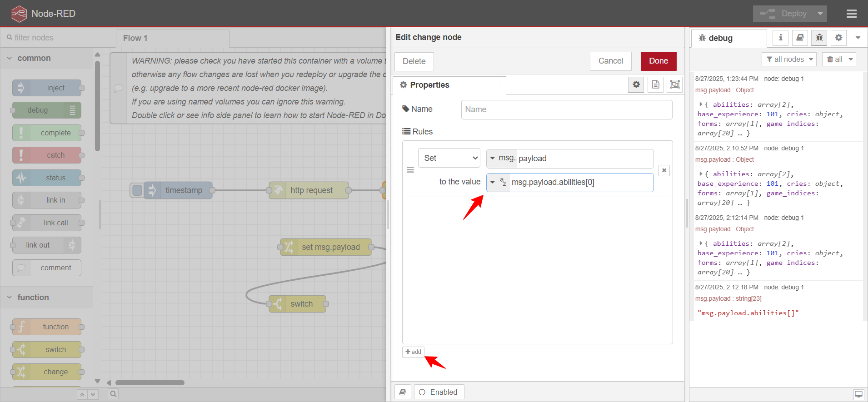
Task: Expand the 1:23:44 PM debug object
Action: click(x=701, y=104)
